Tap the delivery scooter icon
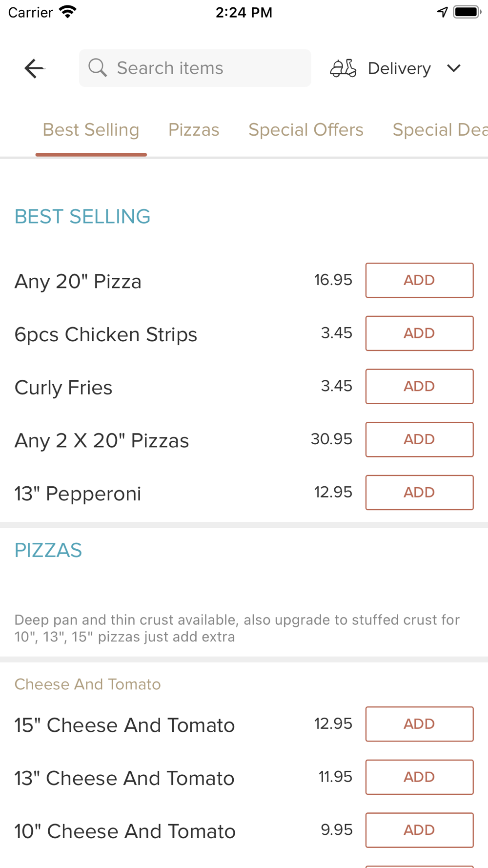Screen dimensions: 488x868 coord(343,68)
